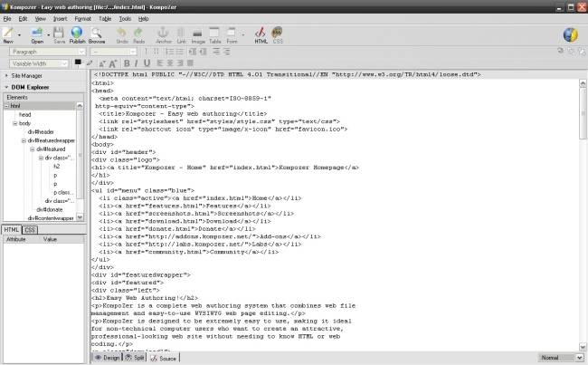The height and width of the screenshot is (365, 588).
Task: Select the head node in DOM tree
Action: click(24, 114)
